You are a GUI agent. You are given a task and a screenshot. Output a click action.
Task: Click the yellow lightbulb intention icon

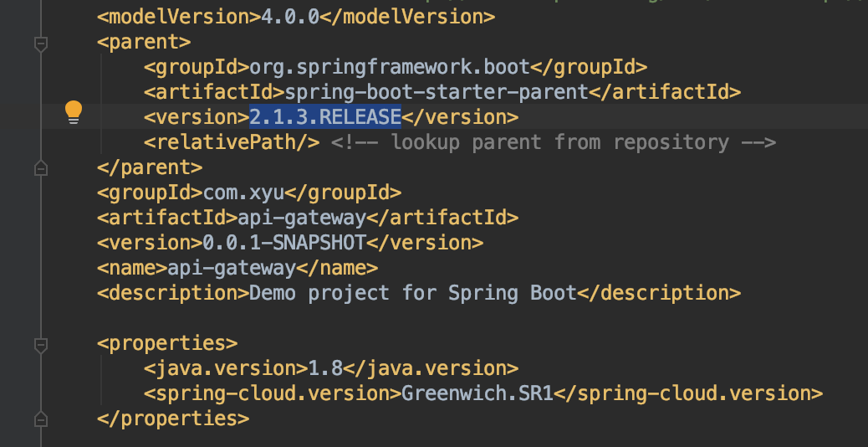(x=74, y=112)
